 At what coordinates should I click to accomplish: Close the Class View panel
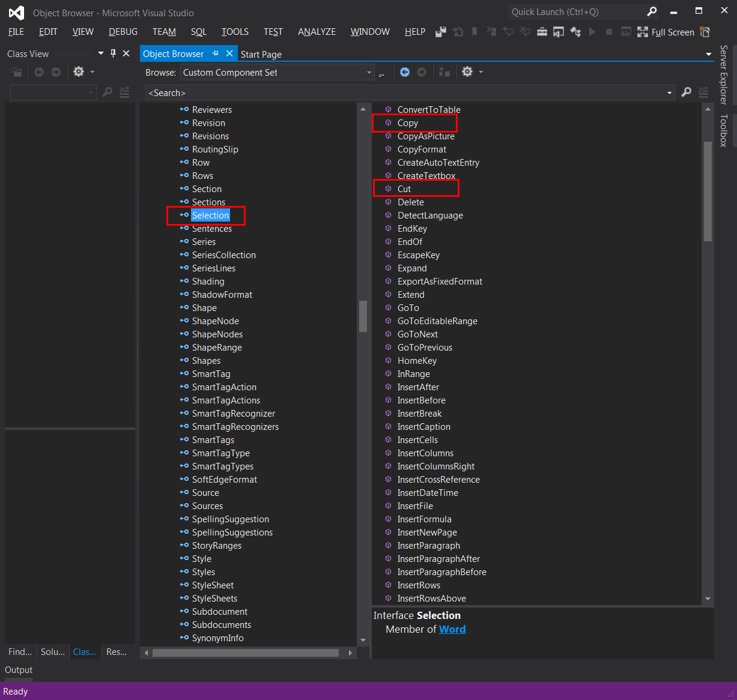[126, 53]
